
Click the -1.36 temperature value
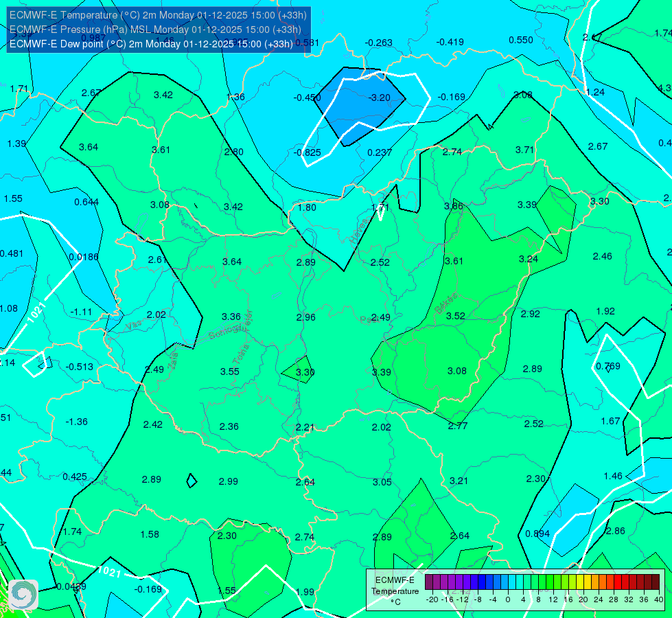[x=77, y=422]
